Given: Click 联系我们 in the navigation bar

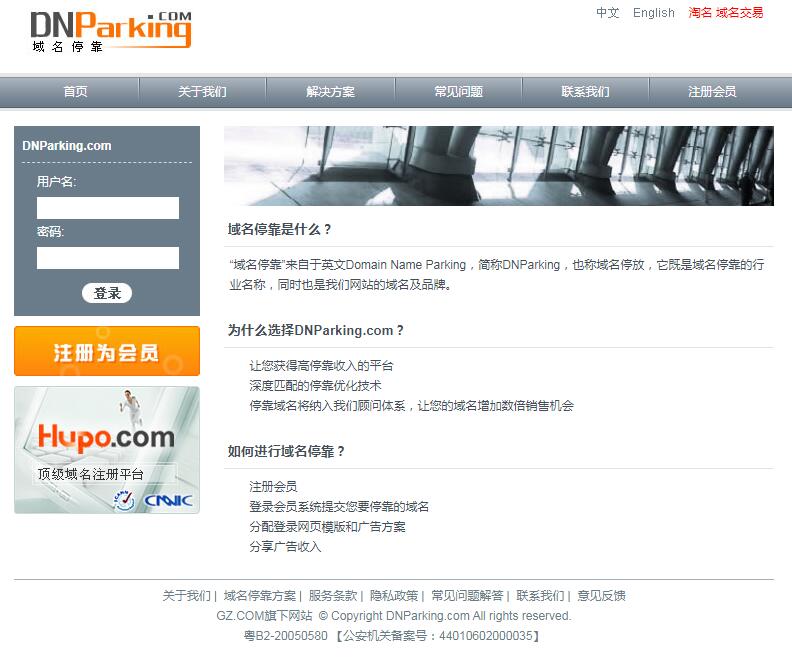Looking at the screenshot, I should [585, 91].
